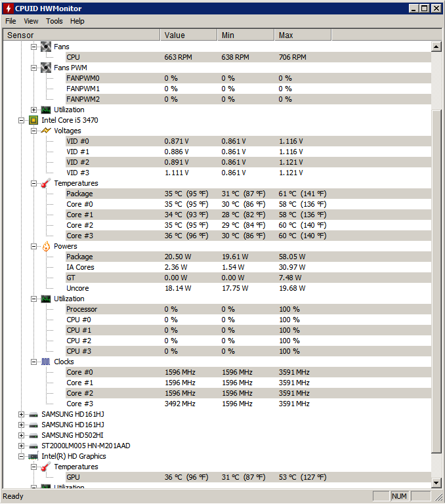Click the scrollbar down arrow
This screenshot has height=504, width=445.
coord(436,482)
